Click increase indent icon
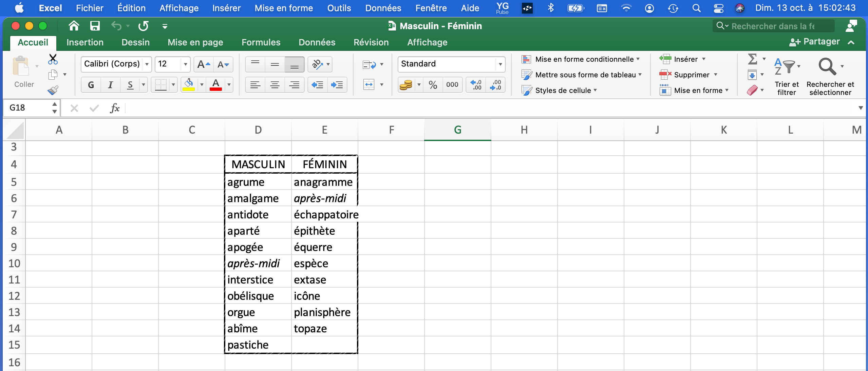 click(337, 85)
